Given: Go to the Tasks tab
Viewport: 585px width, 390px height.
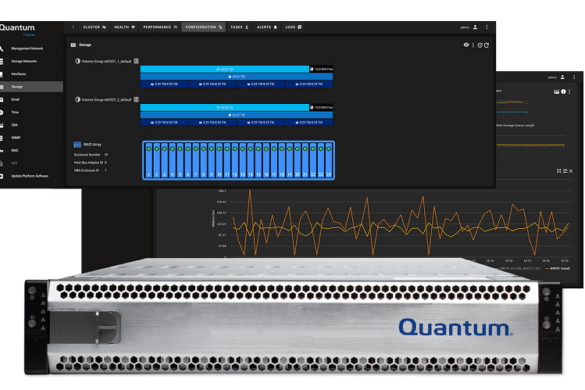Looking at the screenshot, I should pos(239,27).
